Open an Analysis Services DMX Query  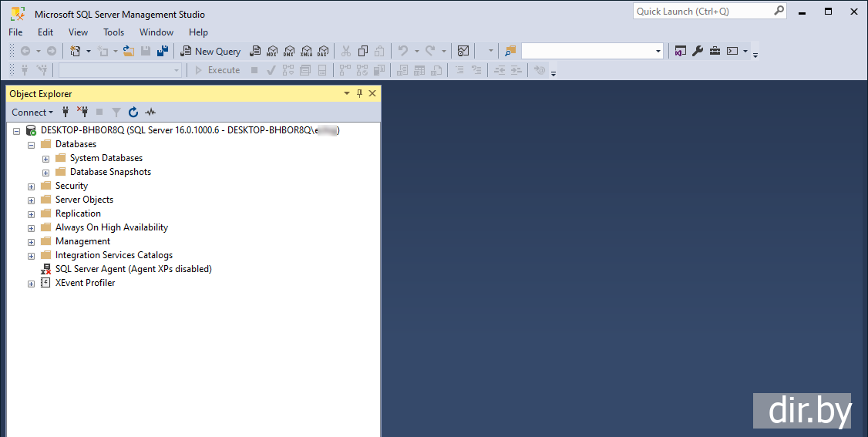[x=289, y=51]
